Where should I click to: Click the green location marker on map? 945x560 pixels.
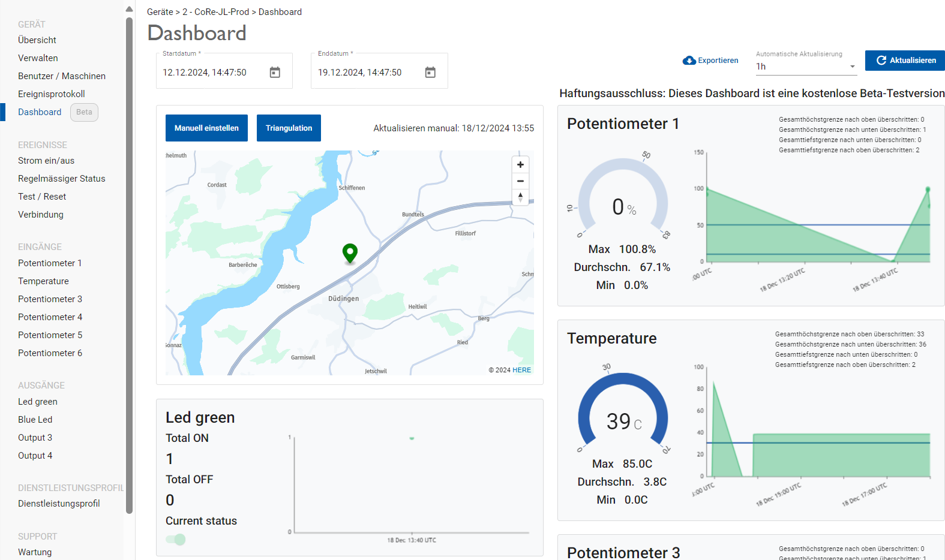click(350, 253)
